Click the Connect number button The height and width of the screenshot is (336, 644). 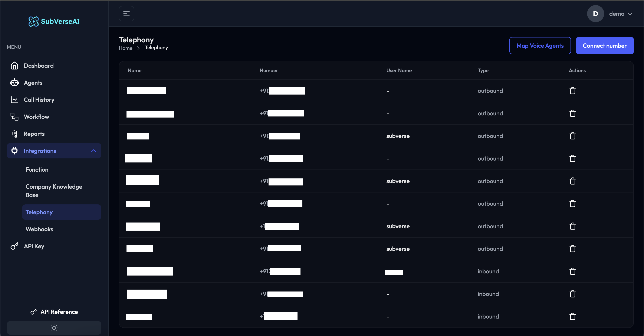click(605, 46)
